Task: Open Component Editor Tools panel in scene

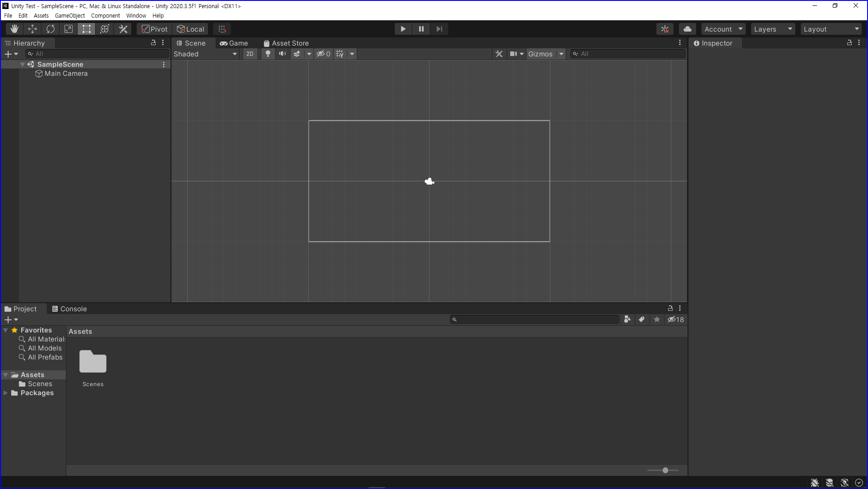Action: 499,54
